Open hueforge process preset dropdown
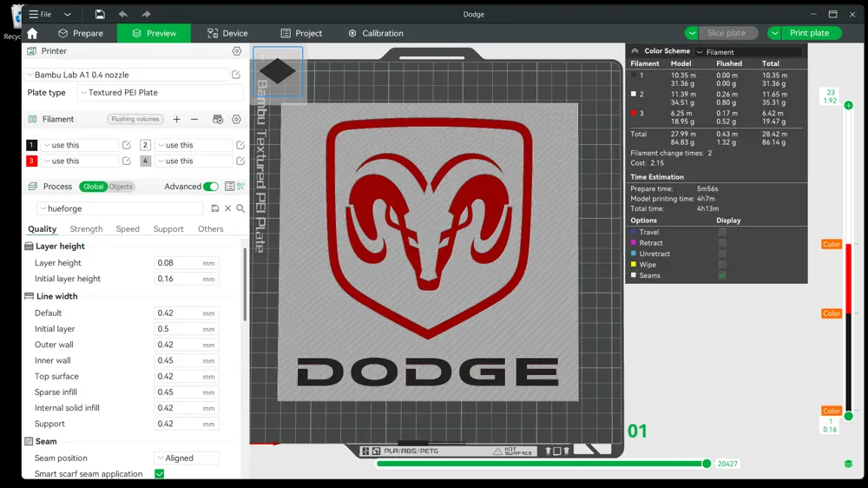 tap(120, 208)
